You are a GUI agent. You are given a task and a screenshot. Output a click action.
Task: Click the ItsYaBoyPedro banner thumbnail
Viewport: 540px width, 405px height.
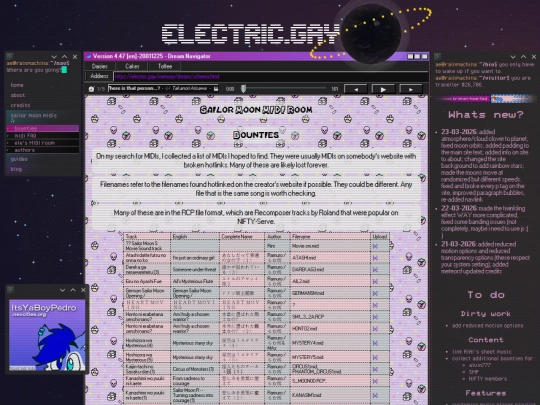pyautogui.click(x=47, y=335)
